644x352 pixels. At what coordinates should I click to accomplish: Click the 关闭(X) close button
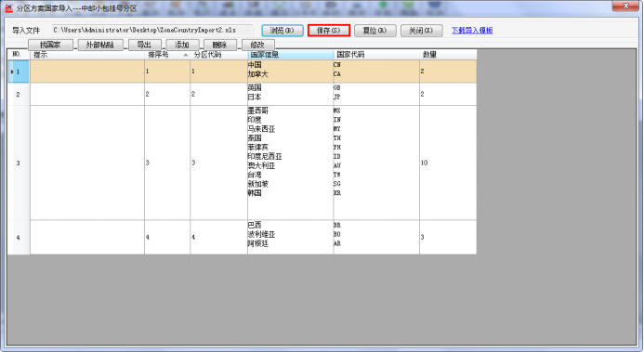coord(421,31)
